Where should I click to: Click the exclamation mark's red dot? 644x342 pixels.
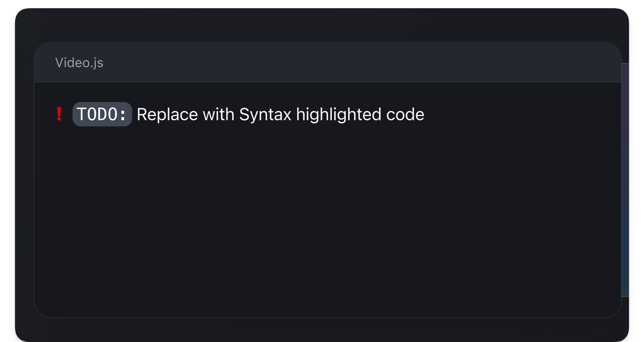pyautogui.click(x=59, y=120)
